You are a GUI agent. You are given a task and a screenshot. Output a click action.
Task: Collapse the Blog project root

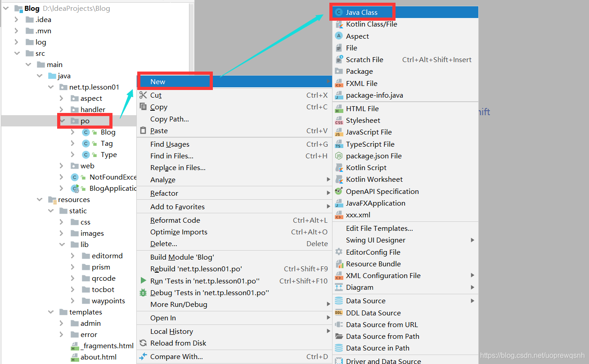[6, 8]
